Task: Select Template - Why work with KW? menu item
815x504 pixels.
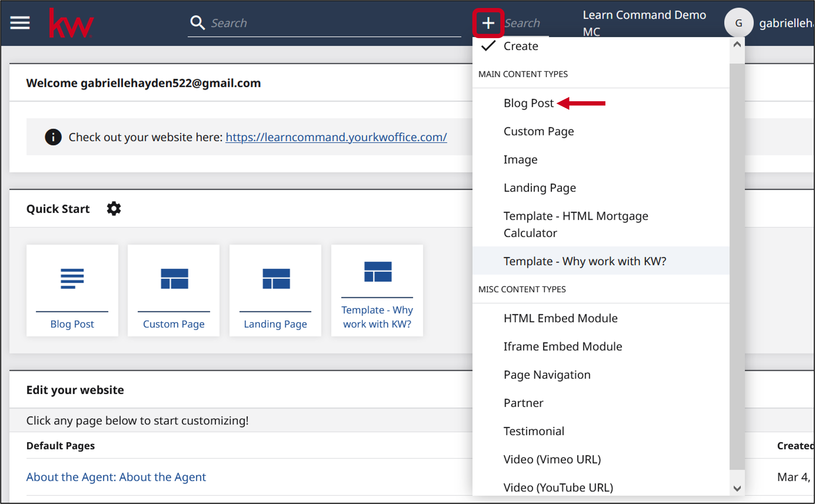Action: (601, 261)
